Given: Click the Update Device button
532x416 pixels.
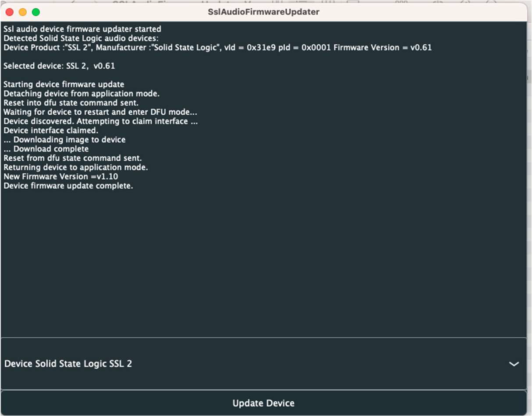Looking at the screenshot, I should pyautogui.click(x=263, y=403).
